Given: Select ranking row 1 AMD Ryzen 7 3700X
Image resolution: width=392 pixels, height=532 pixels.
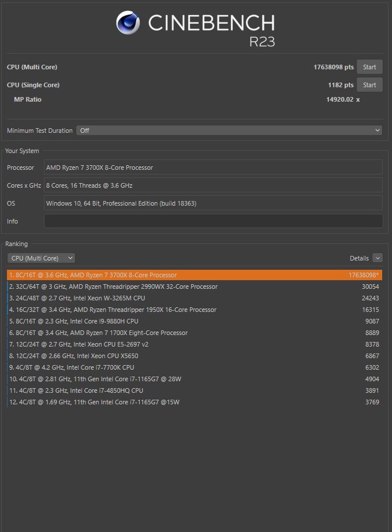Looking at the screenshot, I should (x=195, y=275).
